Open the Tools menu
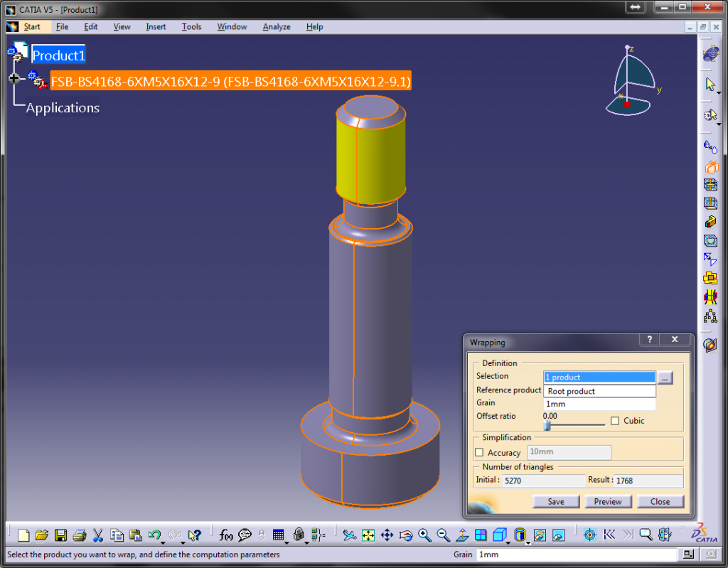This screenshot has height=568, width=728. [191, 26]
